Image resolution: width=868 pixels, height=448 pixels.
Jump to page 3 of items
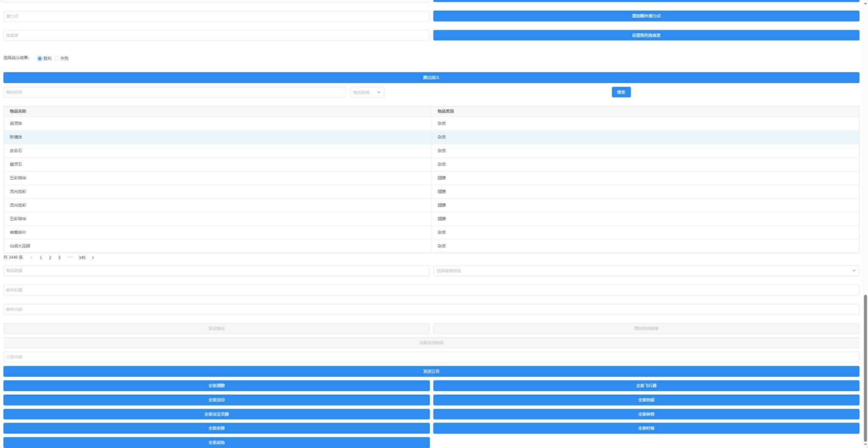click(59, 258)
